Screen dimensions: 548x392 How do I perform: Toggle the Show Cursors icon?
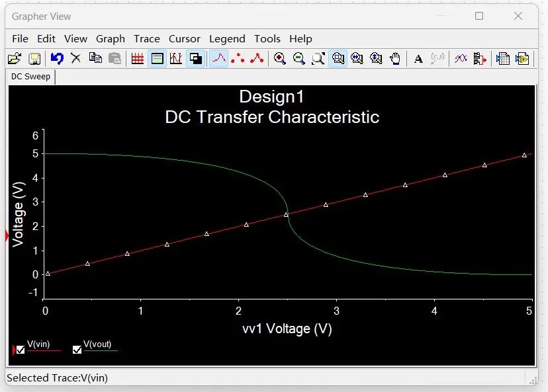[176, 59]
